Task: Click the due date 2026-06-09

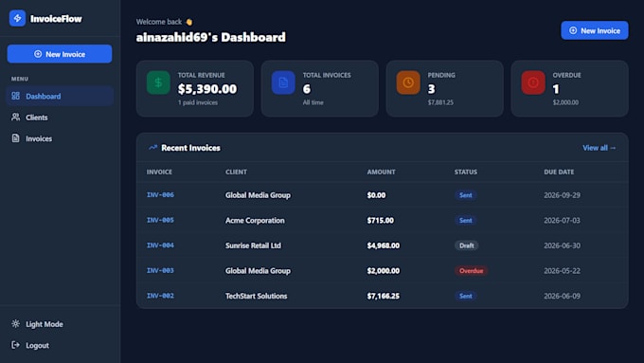Action: point(562,296)
